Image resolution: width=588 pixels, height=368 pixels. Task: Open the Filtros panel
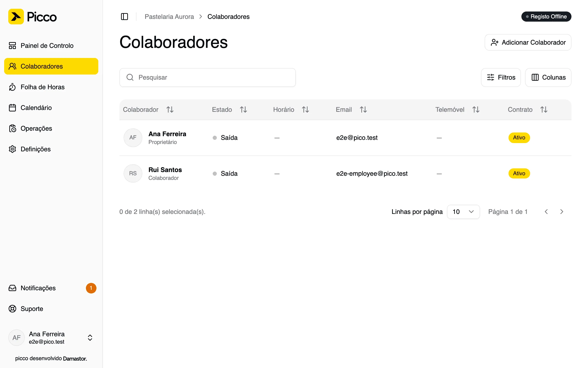point(501,78)
